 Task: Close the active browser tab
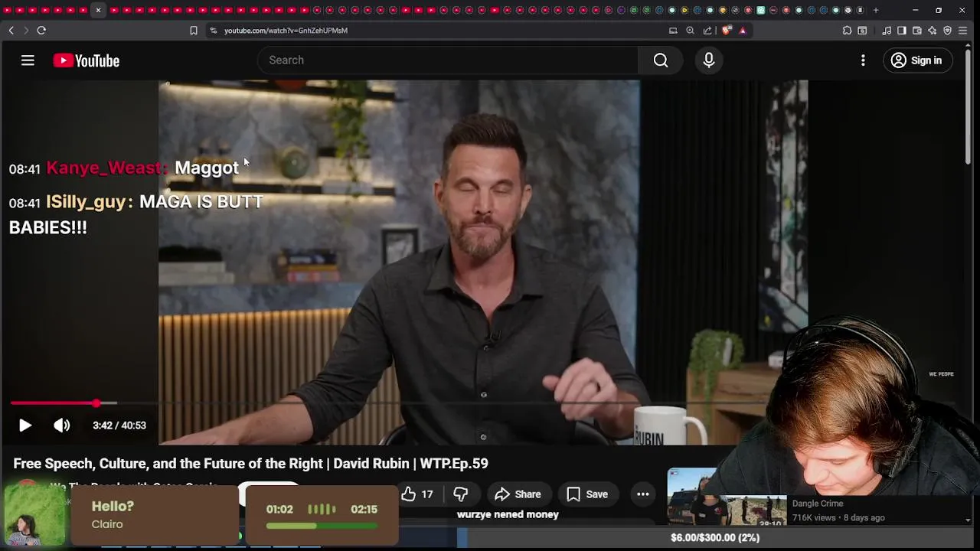click(x=98, y=10)
